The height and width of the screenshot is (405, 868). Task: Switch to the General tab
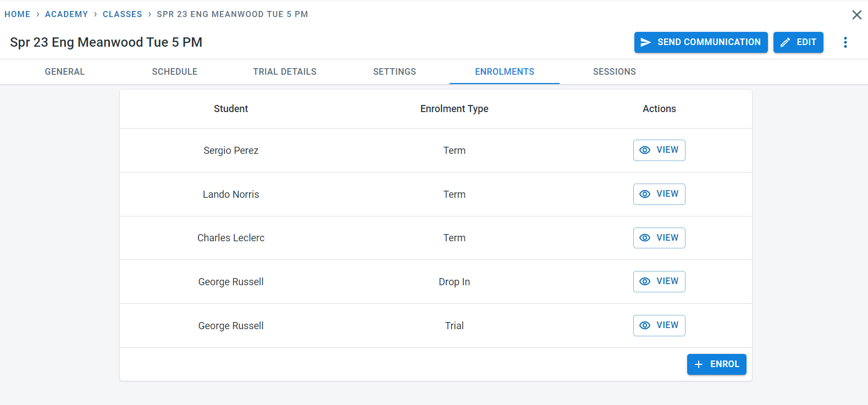(x=65, y=72)
